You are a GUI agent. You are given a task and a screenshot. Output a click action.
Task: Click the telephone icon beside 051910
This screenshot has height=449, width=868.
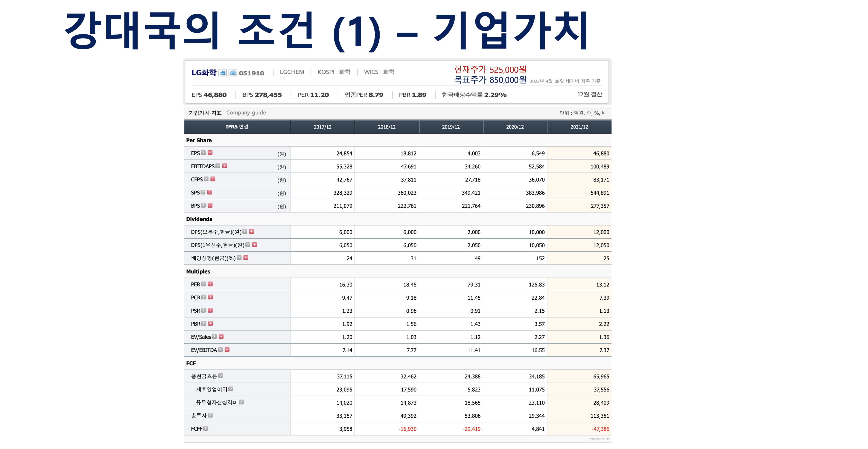click(x=233, y=73)
